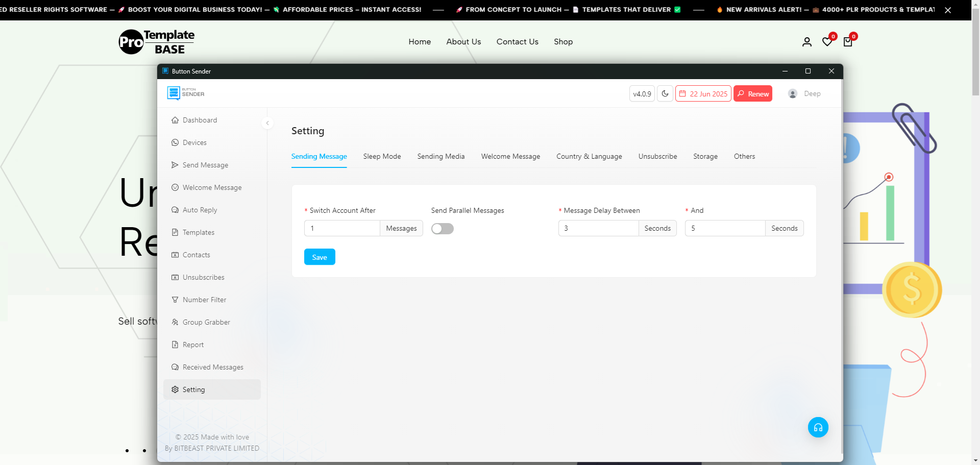Close the Button Sender window
Image resolution: width=980 pixels, height=465 pixels.
(x=831, y=71)
